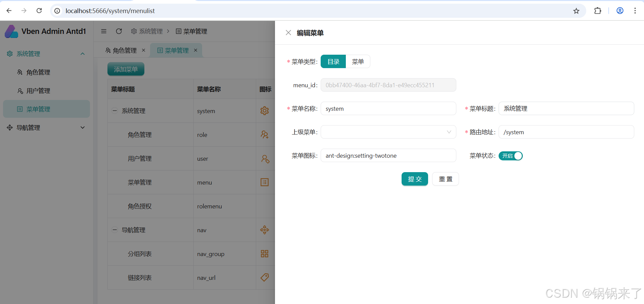Open browser extensions puzzle icon

pyautogui.click(x=598, y=11)
